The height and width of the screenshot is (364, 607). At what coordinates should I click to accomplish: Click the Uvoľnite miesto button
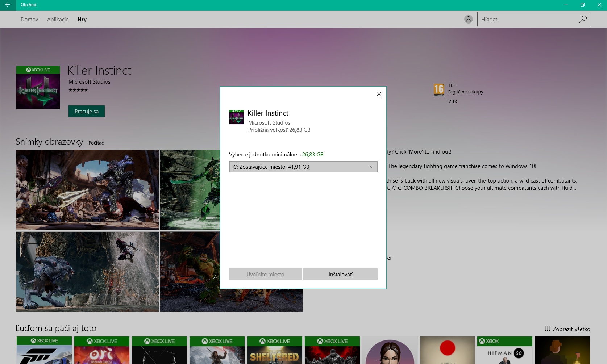pos(265,274)
